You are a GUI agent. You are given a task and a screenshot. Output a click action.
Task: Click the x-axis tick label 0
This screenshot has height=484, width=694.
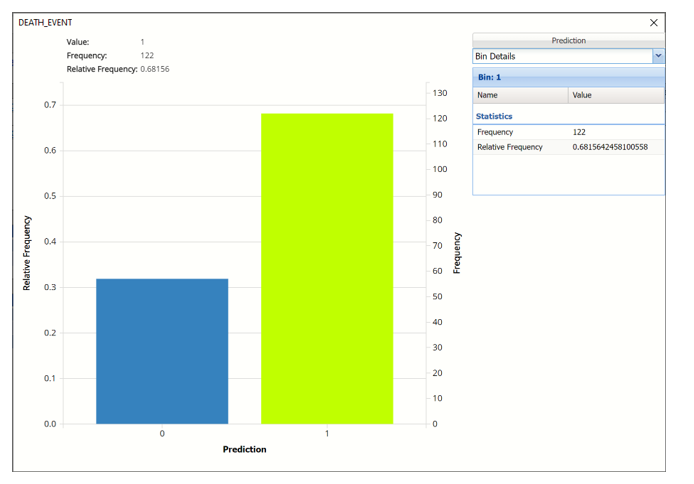tap(162, 434)
